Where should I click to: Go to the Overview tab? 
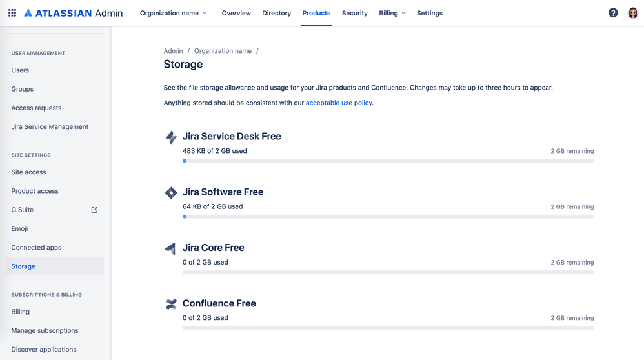tap(236, 13)
